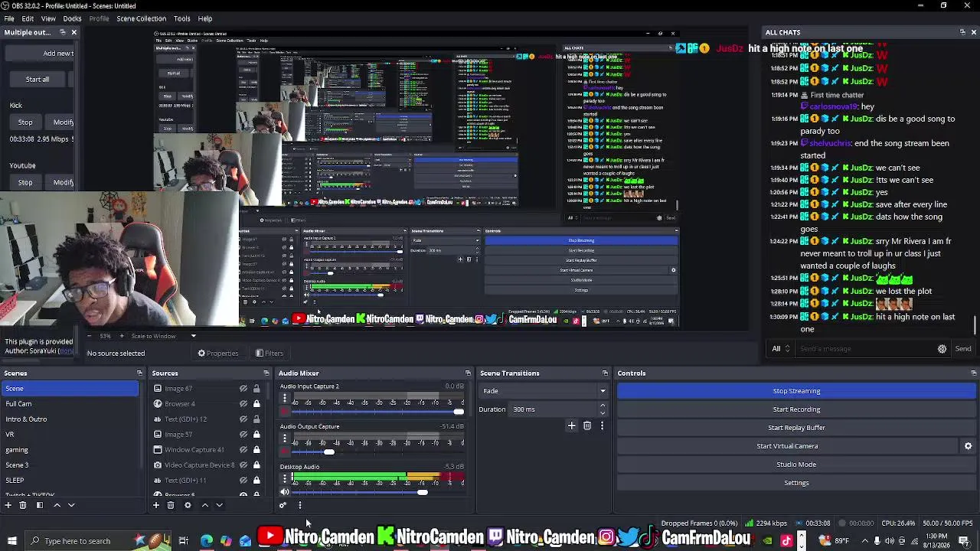This screenshot has height=551, width=980.
Task: Click Start Recording
Action: pyautogui.click(x=796, y=409)
